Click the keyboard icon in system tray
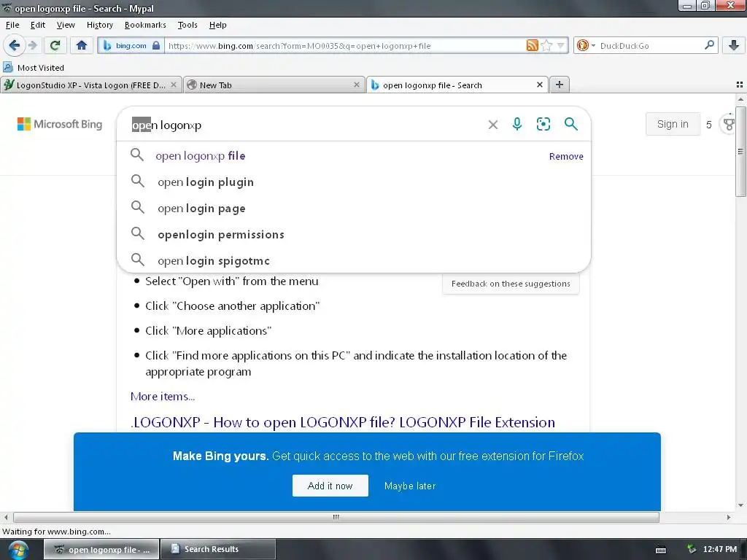The image size is (747, 560). point(661,550)
